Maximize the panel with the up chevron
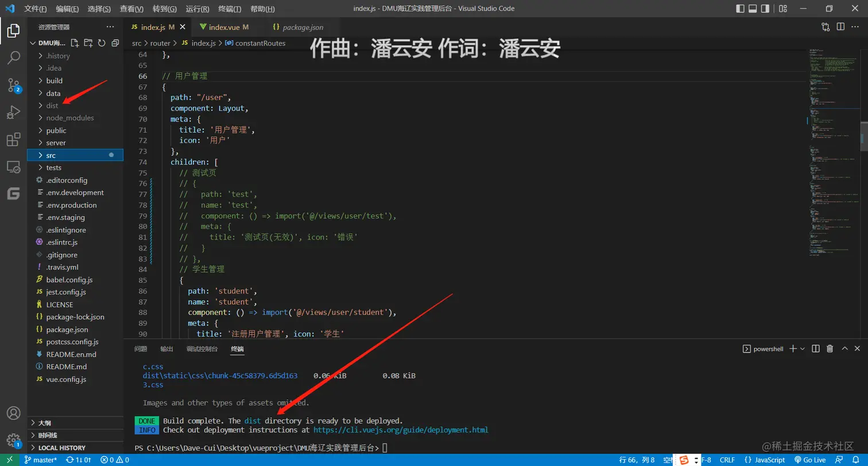Screen dimensions: 868x466 [844, 349]
